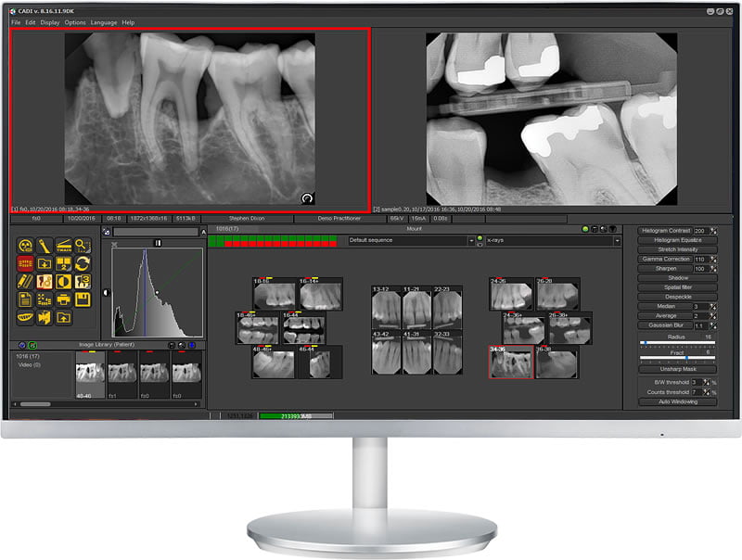Viewport: 742px width, 560px height.
Task: Click the scatter dots settings icon
Action: (x=44, y=299)
